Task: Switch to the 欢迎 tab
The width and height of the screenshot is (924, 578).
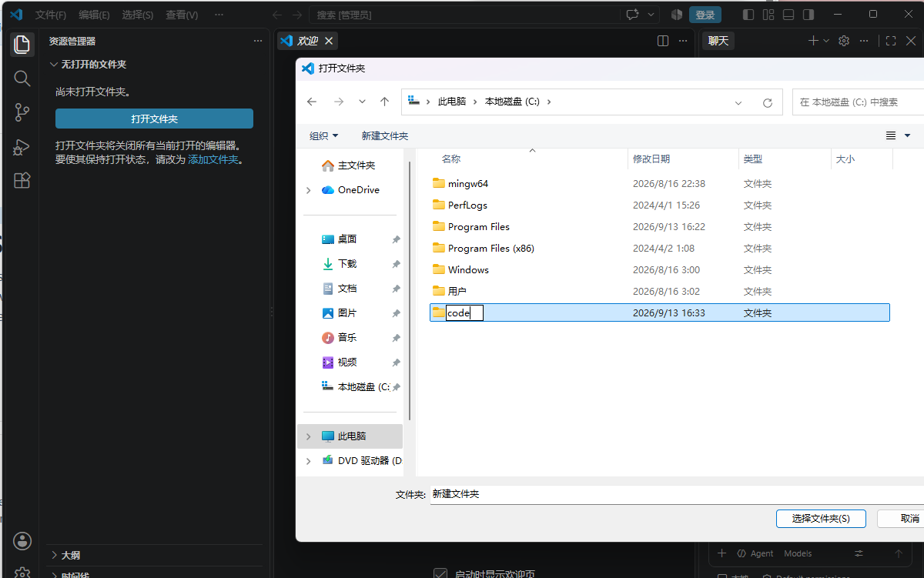Action: (307, 41)
